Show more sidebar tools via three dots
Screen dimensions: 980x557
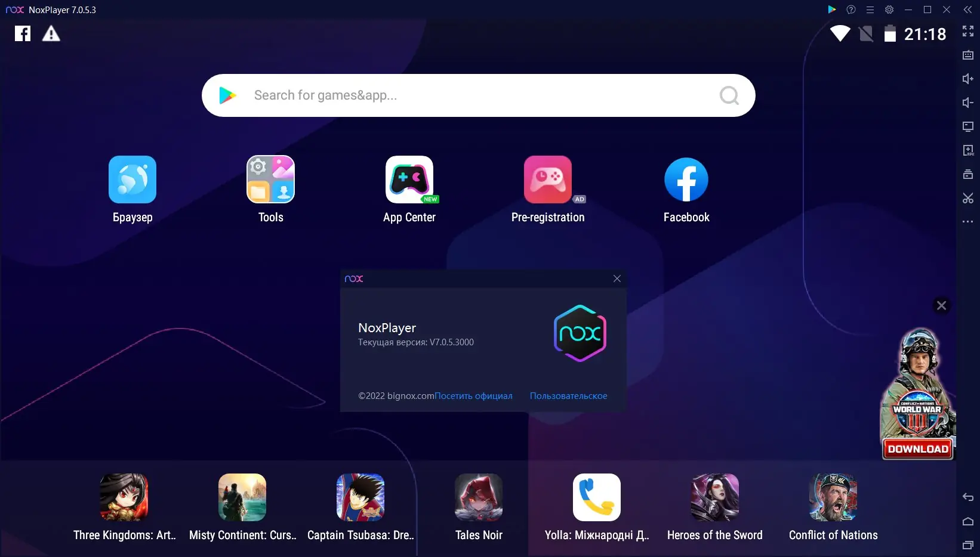[968, 222]
